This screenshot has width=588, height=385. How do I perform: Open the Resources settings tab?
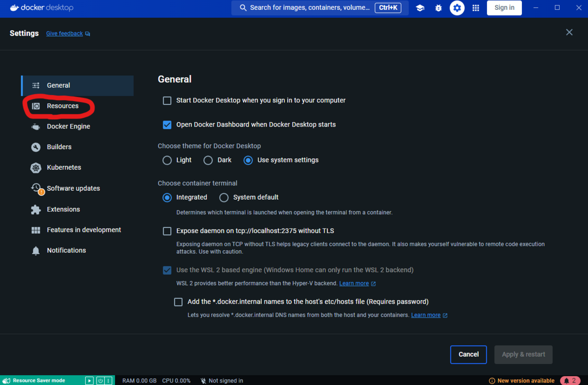[77, 106]
